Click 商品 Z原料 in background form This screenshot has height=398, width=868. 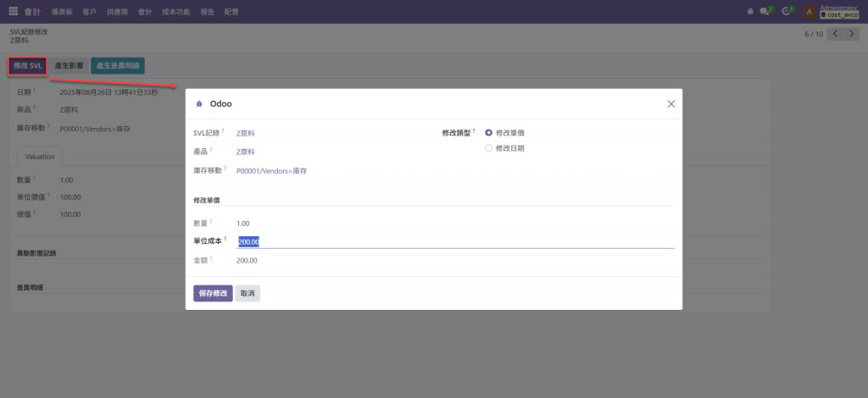tap(69, 109)
